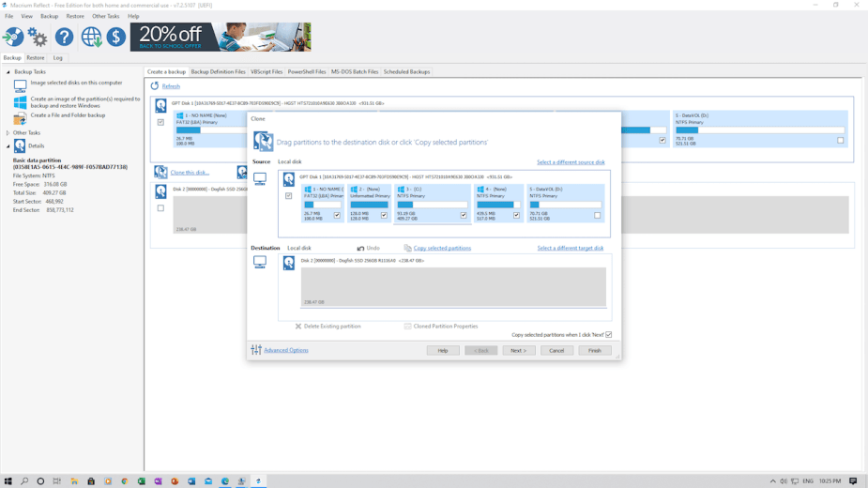Open settings via the gears toolbar icon
The height and width of the screenshot is (488, 868).
click(38, 37)
